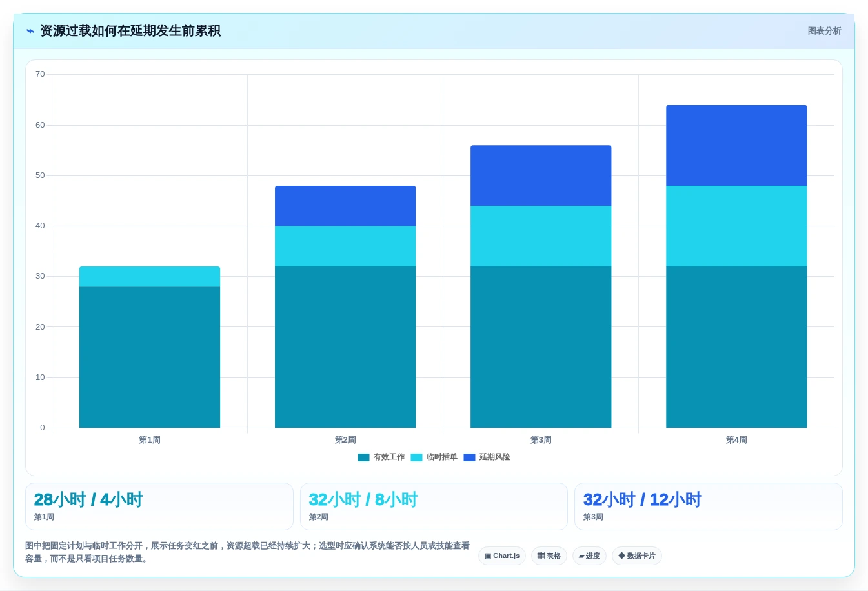Toggle the 延期风险 legend item
The width and height of the screenshot is (868, 591).
pos(487,457)
